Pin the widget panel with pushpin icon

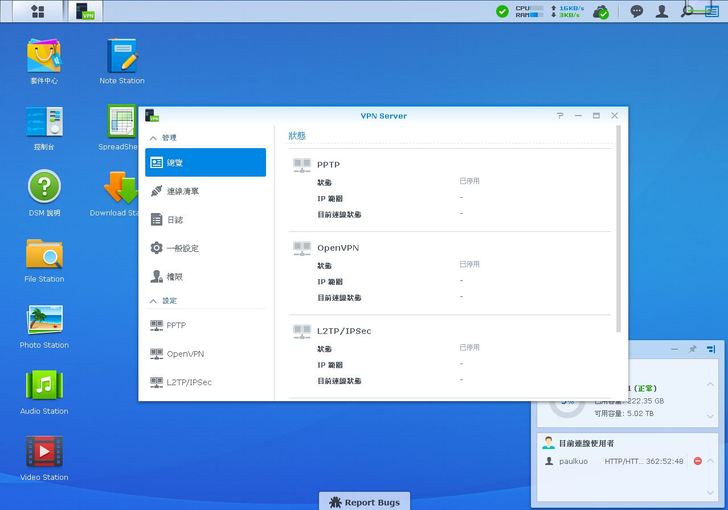692,349
